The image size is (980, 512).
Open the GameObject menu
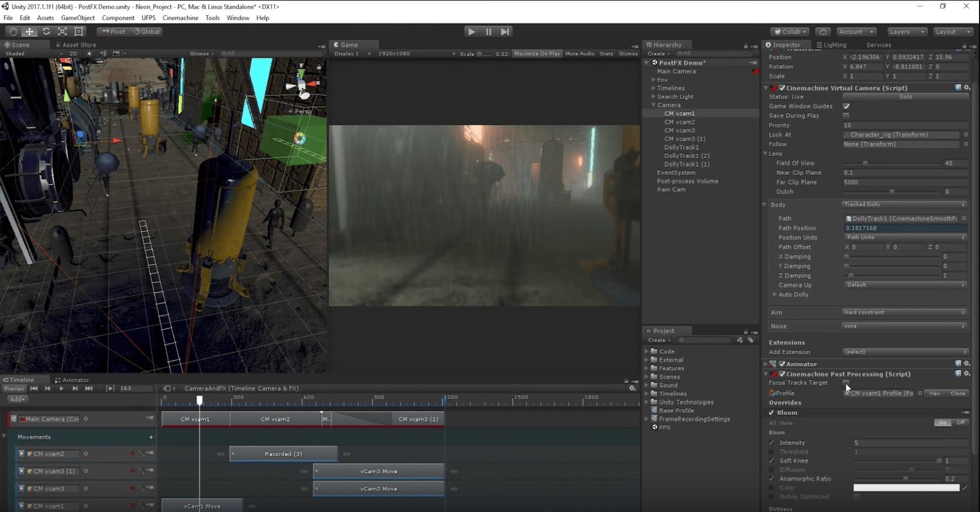(78, 18)
